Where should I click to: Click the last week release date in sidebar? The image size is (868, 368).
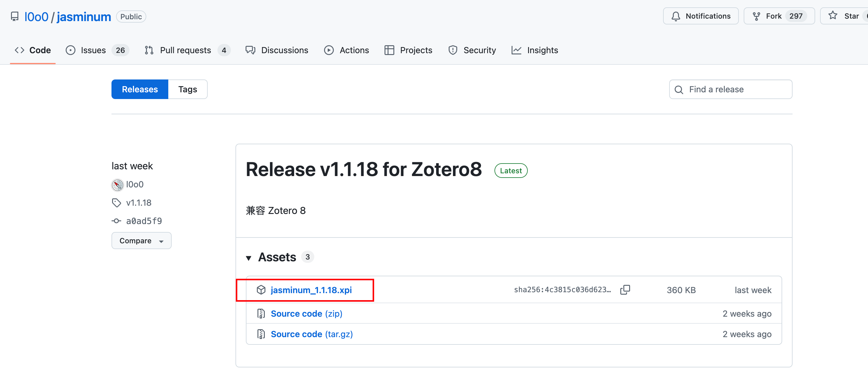[x=132, y=166]
